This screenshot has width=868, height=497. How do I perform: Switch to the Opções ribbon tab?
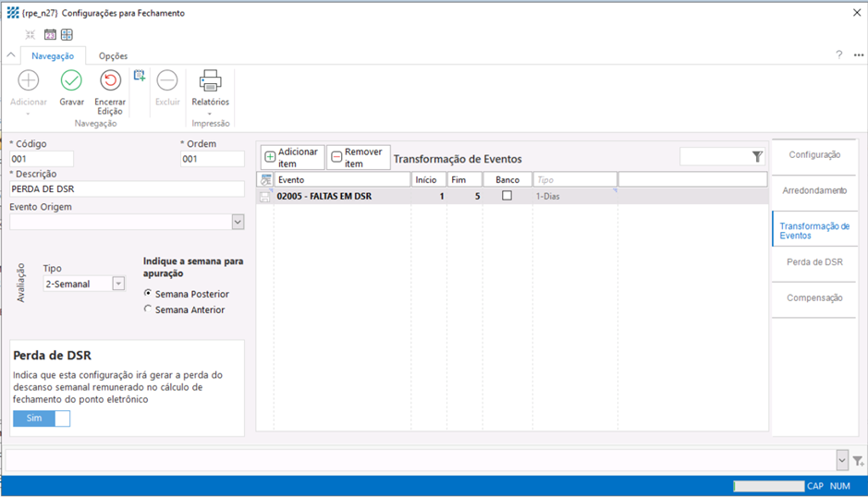pos(113,56)
